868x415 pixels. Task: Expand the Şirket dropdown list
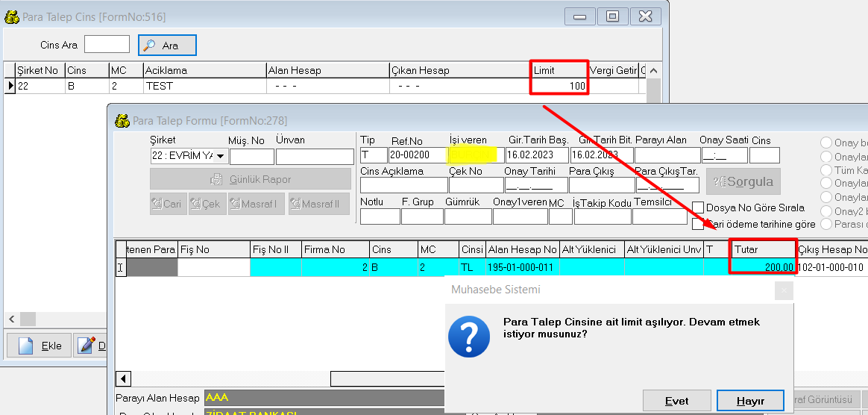pos(221,157)
